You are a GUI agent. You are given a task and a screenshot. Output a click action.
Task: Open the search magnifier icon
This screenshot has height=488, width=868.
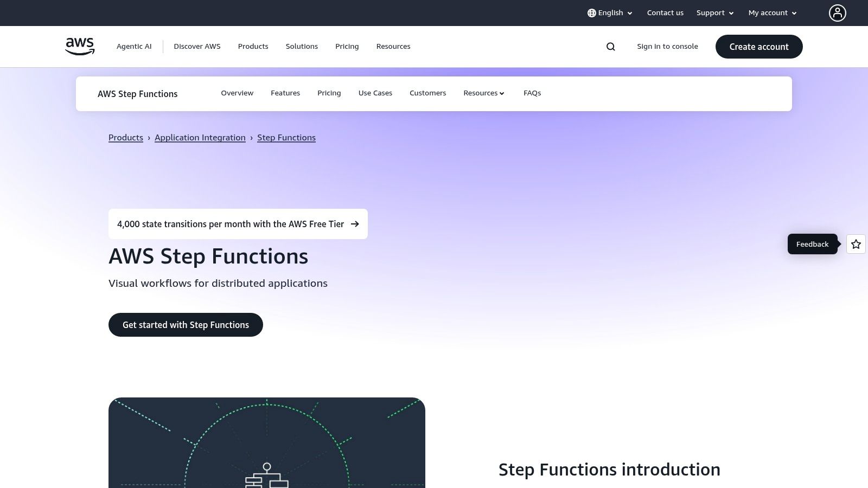point(611,47)
